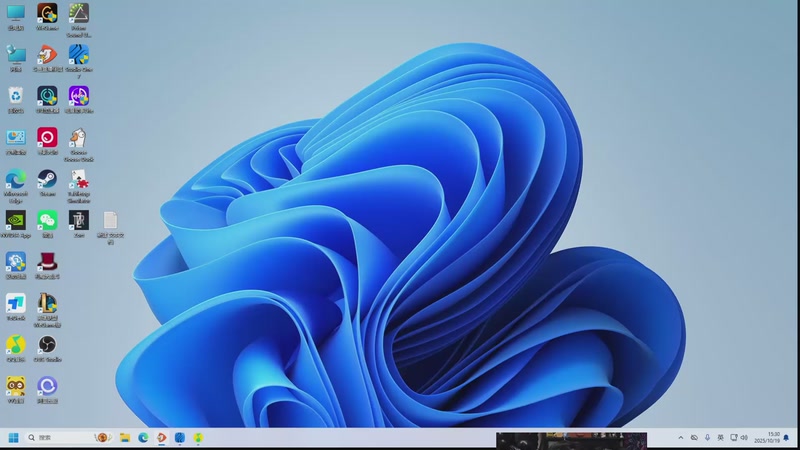Select the Network desktop icon with globe

pos(16,55)
